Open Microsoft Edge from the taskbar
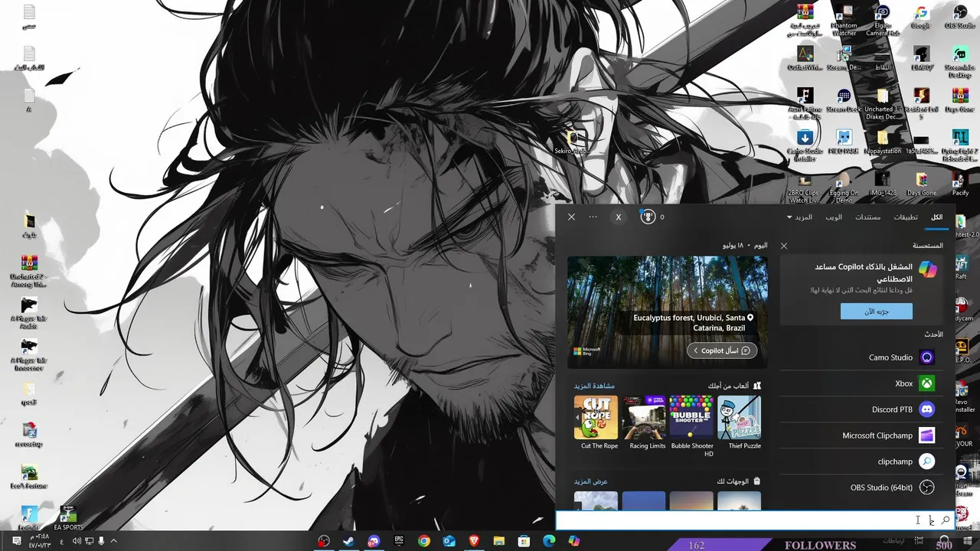 click(x=549, y=541)
